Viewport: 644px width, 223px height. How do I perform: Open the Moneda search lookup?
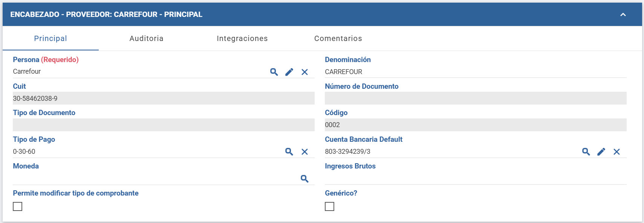click(304, 179)
